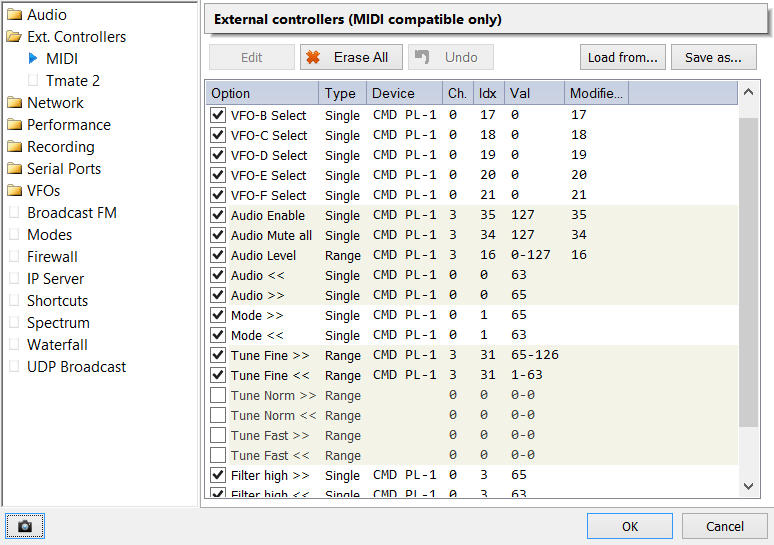Click the vertical scrollbar thumb

click(x=748, y=272)
